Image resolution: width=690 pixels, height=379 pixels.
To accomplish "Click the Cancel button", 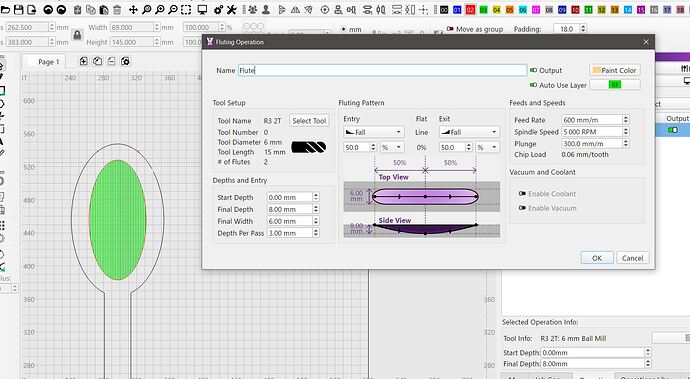I will (x=632, y=258).
